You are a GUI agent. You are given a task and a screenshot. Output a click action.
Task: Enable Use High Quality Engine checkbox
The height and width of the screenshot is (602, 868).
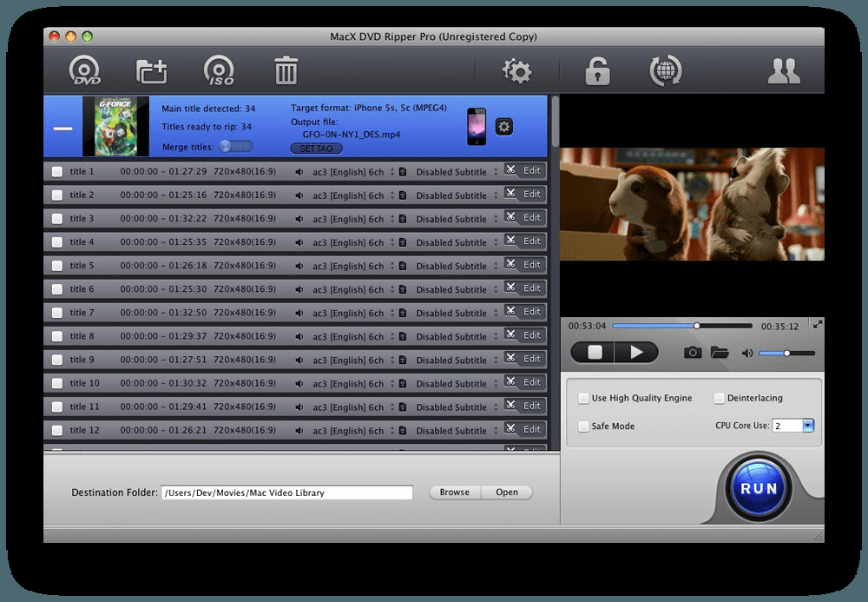click(583, 398)
